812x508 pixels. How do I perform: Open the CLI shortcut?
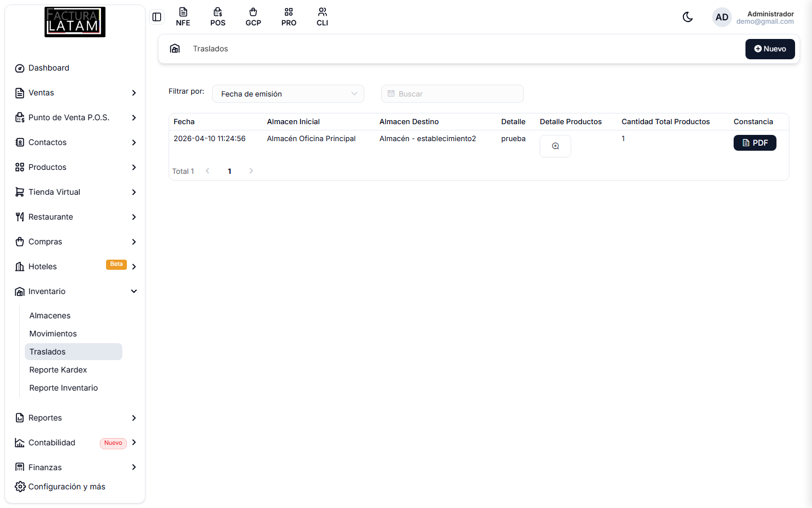pyautogui.click(x=323, y=17)
